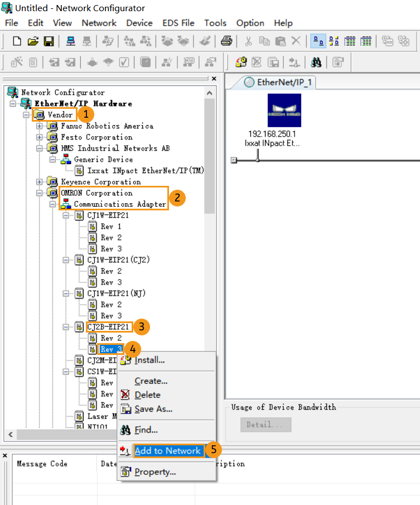Click the Connect to network toolbar icon
This screenshot has width=420, height=505.
pyautogui.click(x=70, y=41)
